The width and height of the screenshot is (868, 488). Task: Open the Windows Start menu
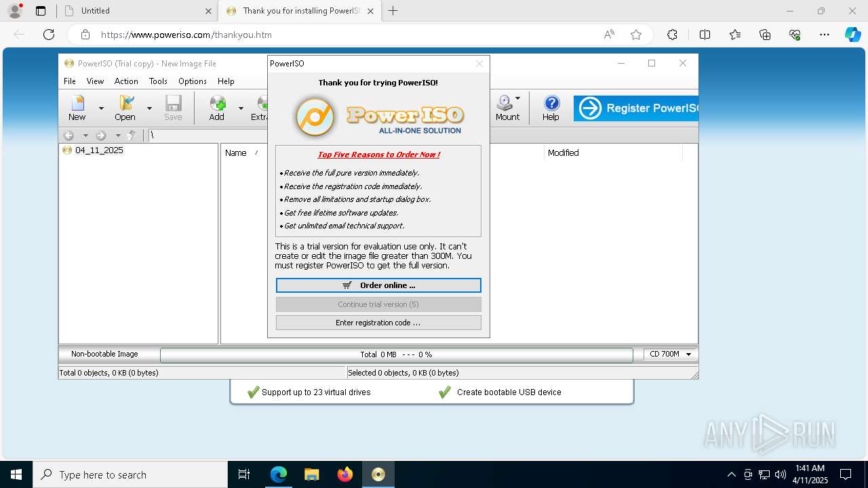click(x=16, y=474)
